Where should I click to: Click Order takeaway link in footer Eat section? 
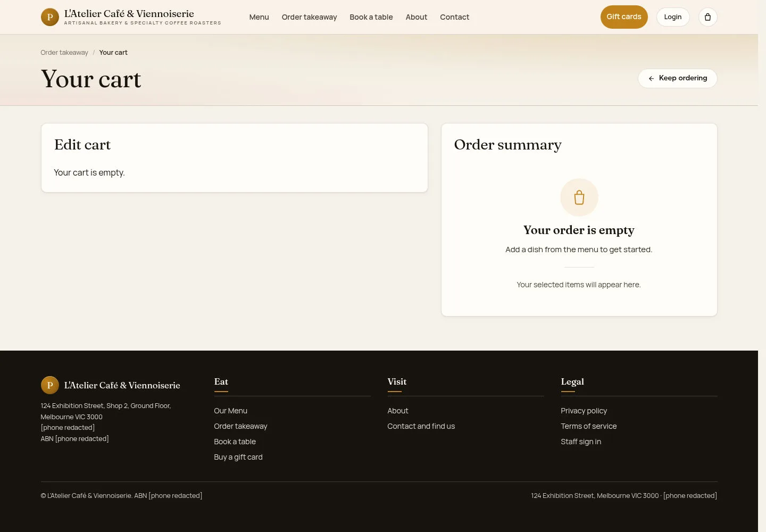click(240, 426)
